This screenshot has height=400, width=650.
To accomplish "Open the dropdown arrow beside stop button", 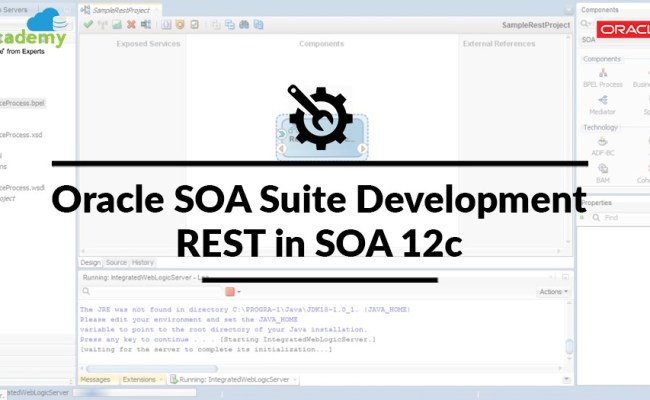I will 239,292.
